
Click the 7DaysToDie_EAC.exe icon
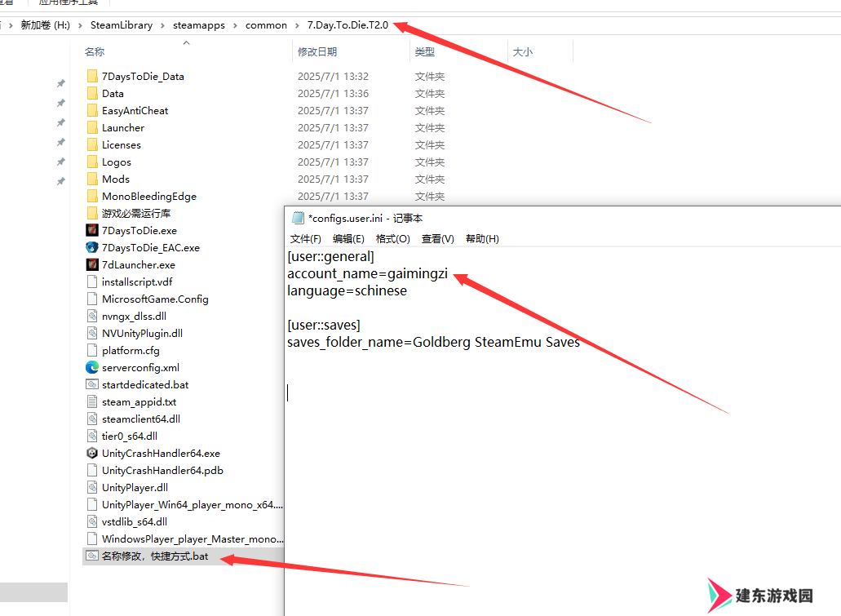tap(92, 247)
